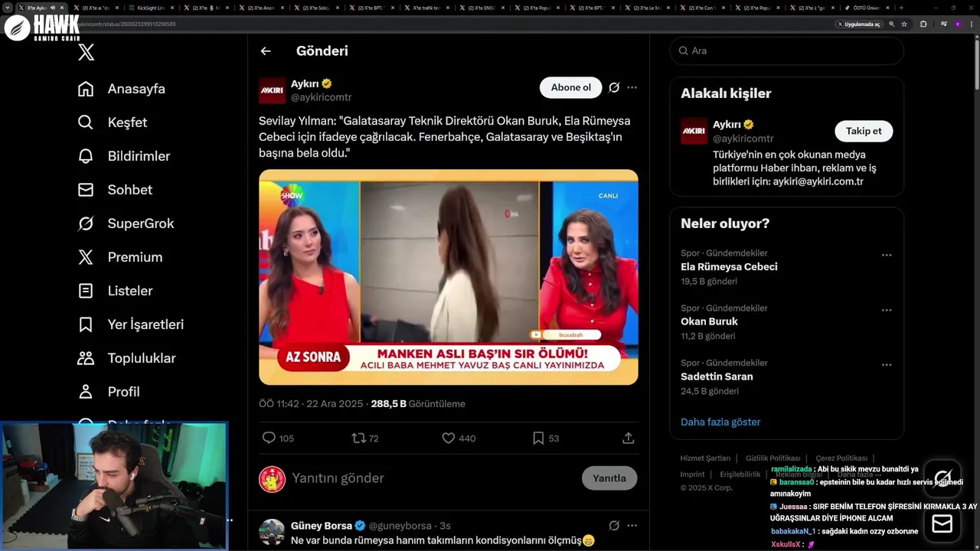
Task: Click the Grok icon on Güney Borsa's reply
Action: pyautogui.click(x=614, y=526)
